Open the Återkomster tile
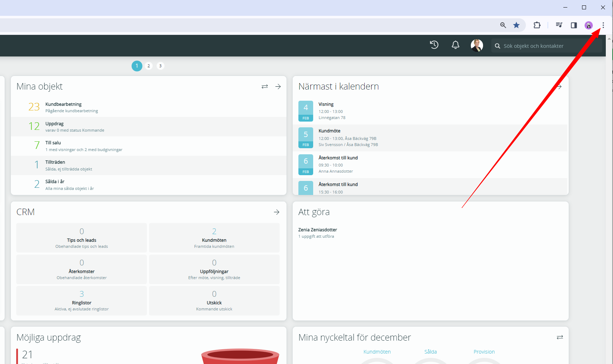This screenshot has width=613, height=364. [x=82, y=269]
